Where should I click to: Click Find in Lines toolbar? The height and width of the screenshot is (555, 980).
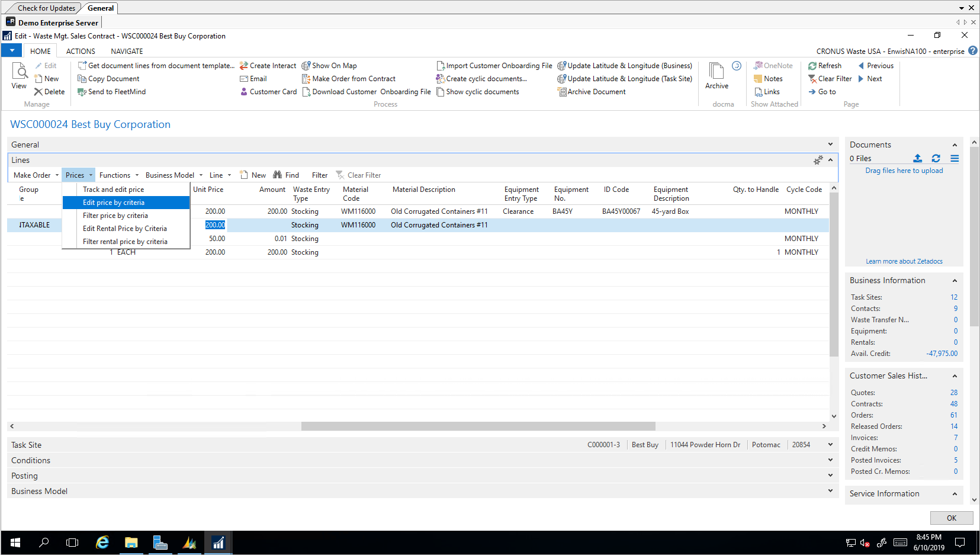click(286, 175)
